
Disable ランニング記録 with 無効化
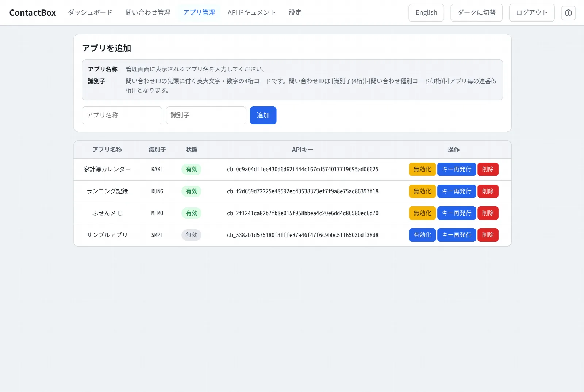422,191
